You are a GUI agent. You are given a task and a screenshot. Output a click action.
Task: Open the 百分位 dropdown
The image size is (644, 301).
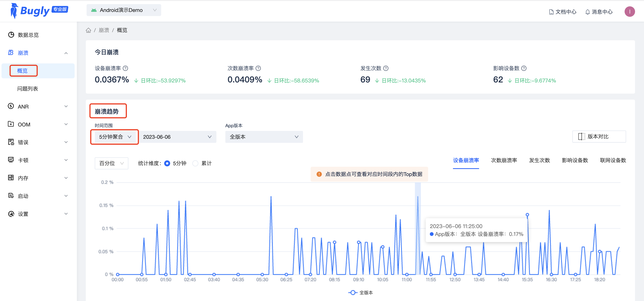click(112, 163)
